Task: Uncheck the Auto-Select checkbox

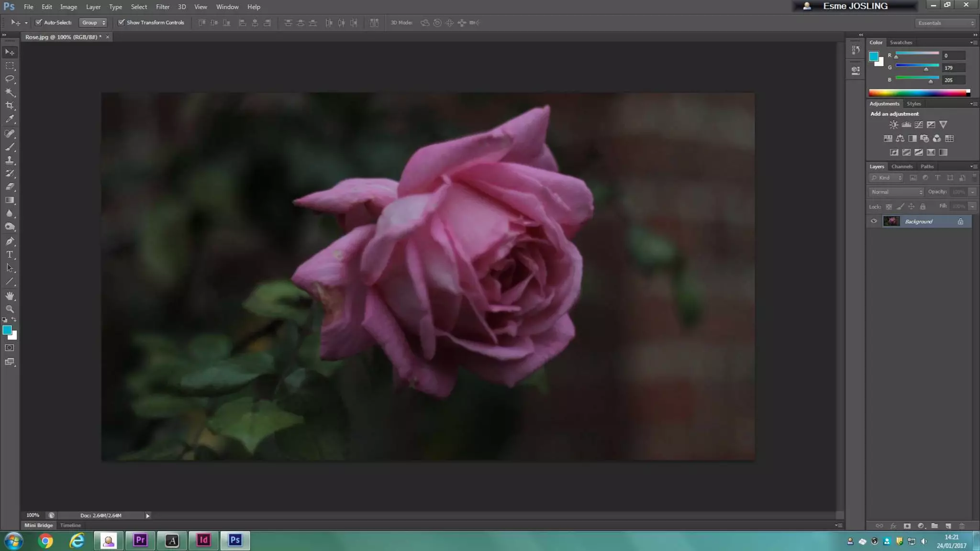Action: click(x=39, y=22)
